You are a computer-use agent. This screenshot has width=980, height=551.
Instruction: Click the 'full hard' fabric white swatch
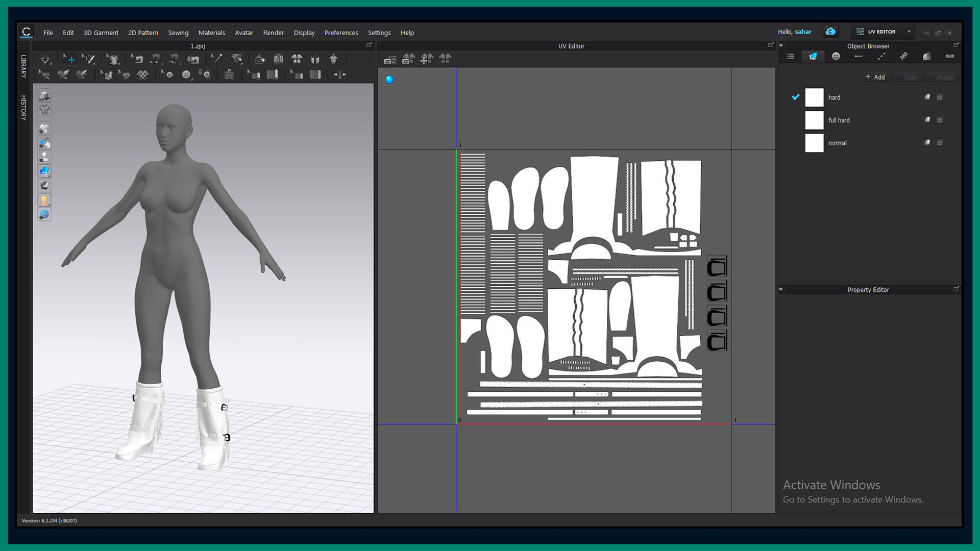(x=814, y=120)
